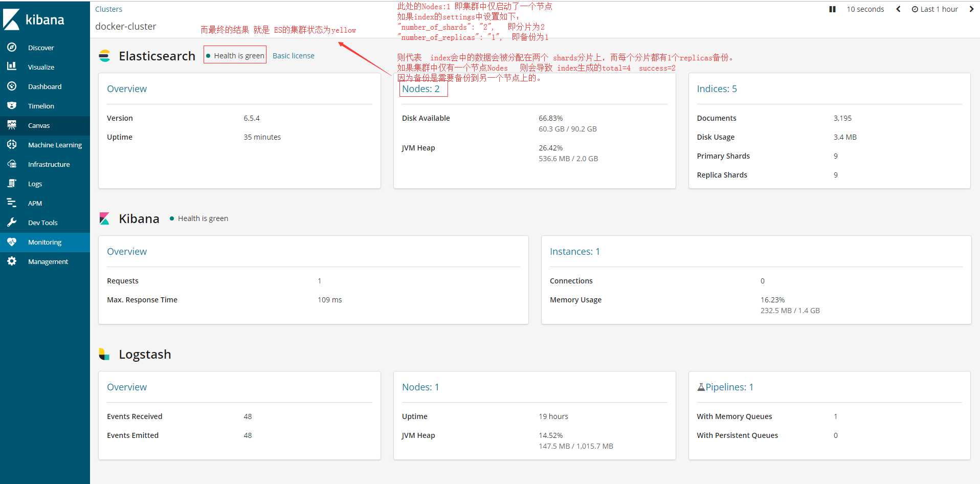
Task: Select Management menu label
Action: coord(48,261)
